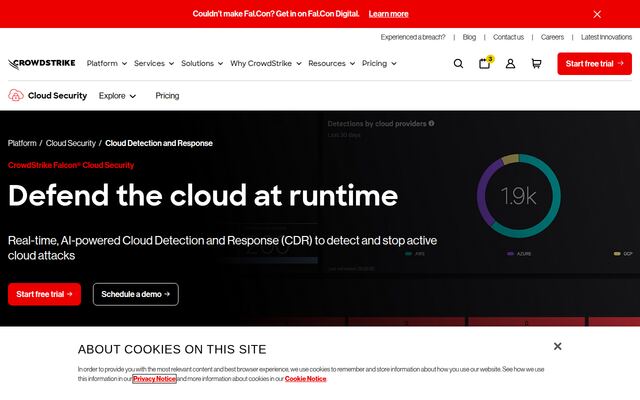Open the Cloud Security subnav title

[58, 96]
